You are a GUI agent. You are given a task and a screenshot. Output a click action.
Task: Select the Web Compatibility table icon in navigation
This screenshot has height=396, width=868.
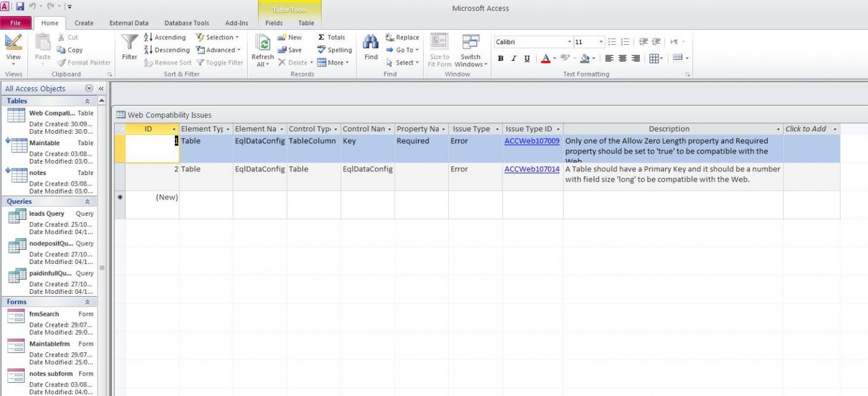click(16, 116)
